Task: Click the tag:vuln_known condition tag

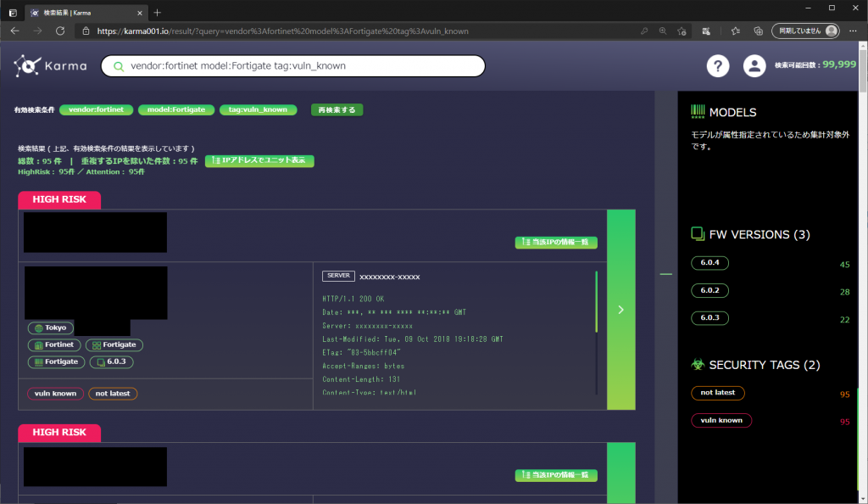Action: point(258,109)
